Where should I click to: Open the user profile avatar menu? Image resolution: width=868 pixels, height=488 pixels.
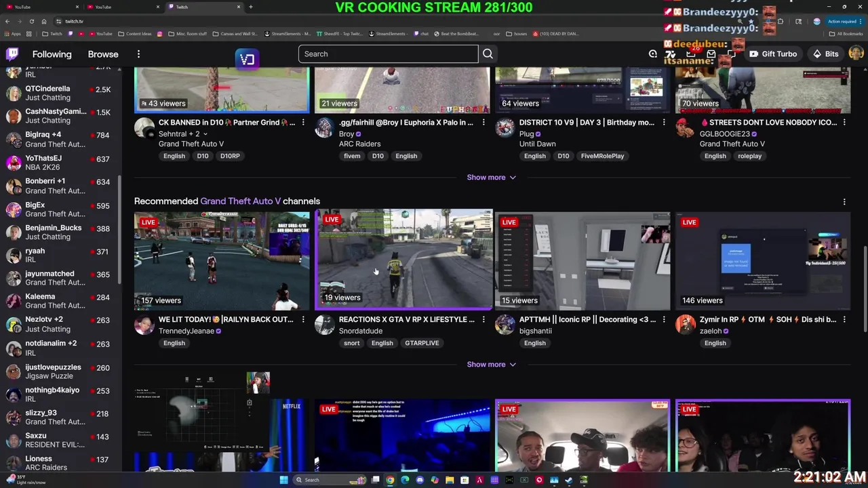[x=856, y=54]
